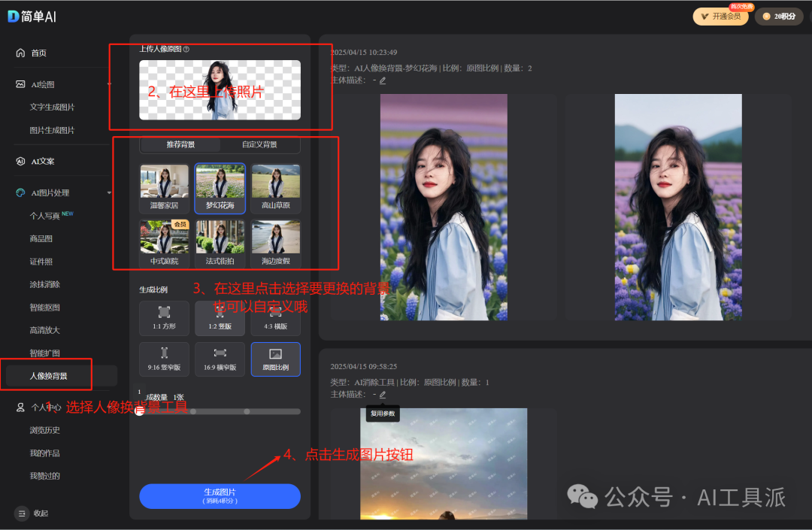Image resolution: width=812 pixels, height=530 pixels.
Task: Open the sunset sky result image
Action: click(x=444, y=464)
